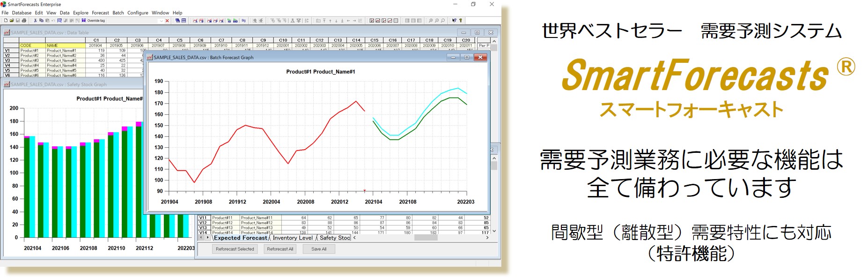
Task: Switch to Safety Stock tab
Action: pos(335,238)
